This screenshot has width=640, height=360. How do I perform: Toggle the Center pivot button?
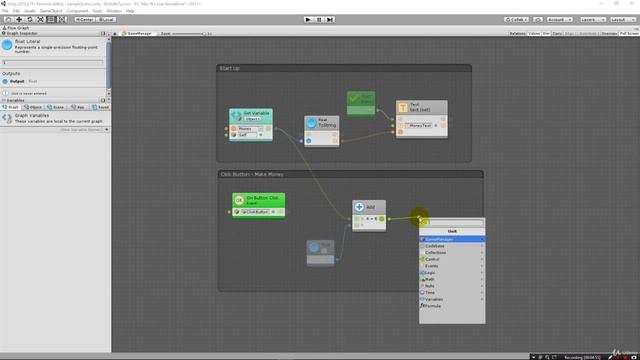pyautogui.click(x=85, y=20)
